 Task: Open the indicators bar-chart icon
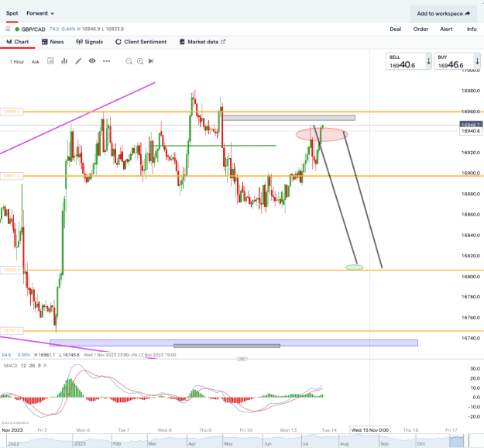click(x=64, y=61)
